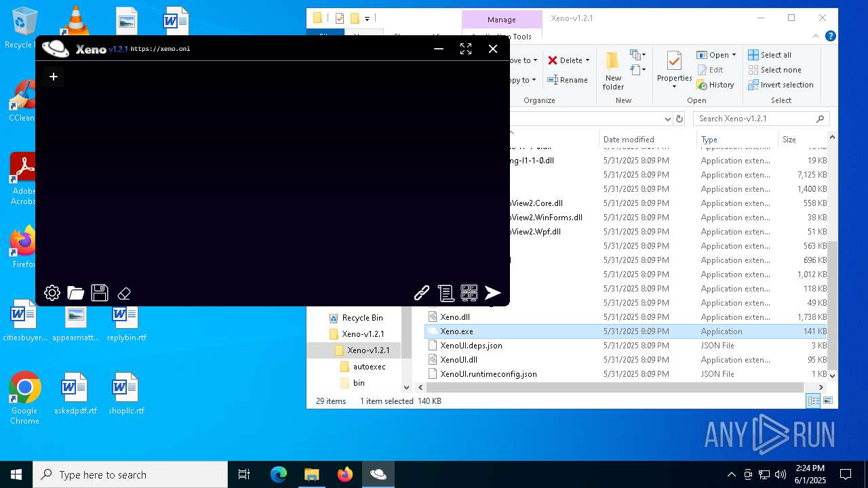Viewport: 868px width, 488px height.
Task: Save script with floppy disk icon
Action: [100, 293]
